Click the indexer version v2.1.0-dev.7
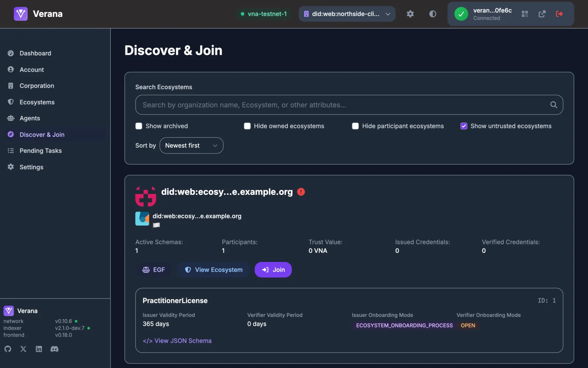 70,328
